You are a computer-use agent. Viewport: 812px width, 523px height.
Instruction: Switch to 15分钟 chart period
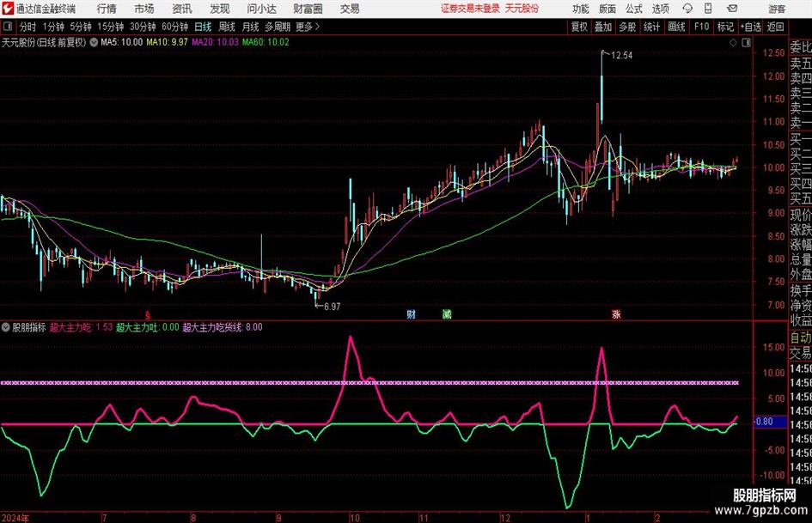point(111,27)
